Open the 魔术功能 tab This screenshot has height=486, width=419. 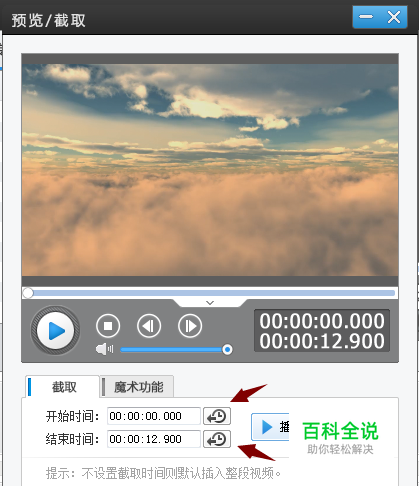tap(137, 387)
